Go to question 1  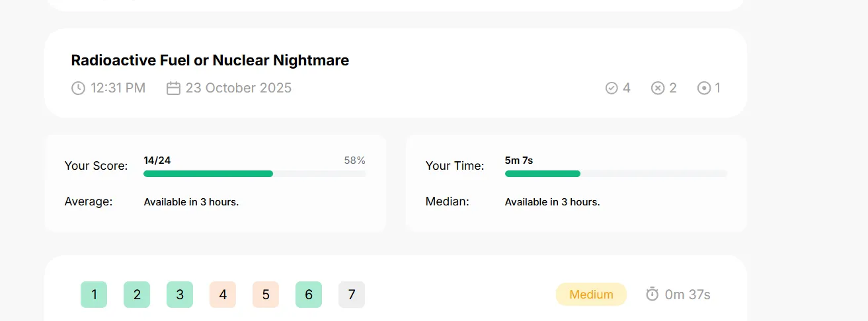pos(94,295)
